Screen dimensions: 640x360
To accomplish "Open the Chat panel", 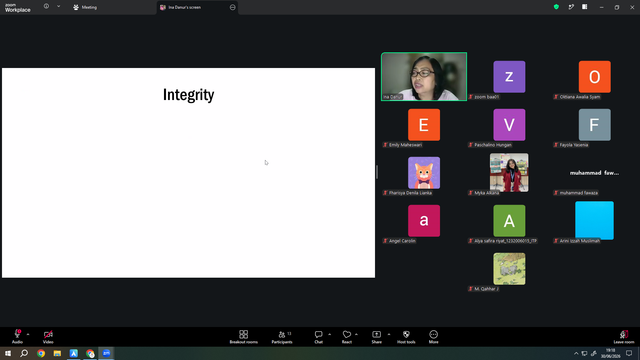I will tap(318, 337).
